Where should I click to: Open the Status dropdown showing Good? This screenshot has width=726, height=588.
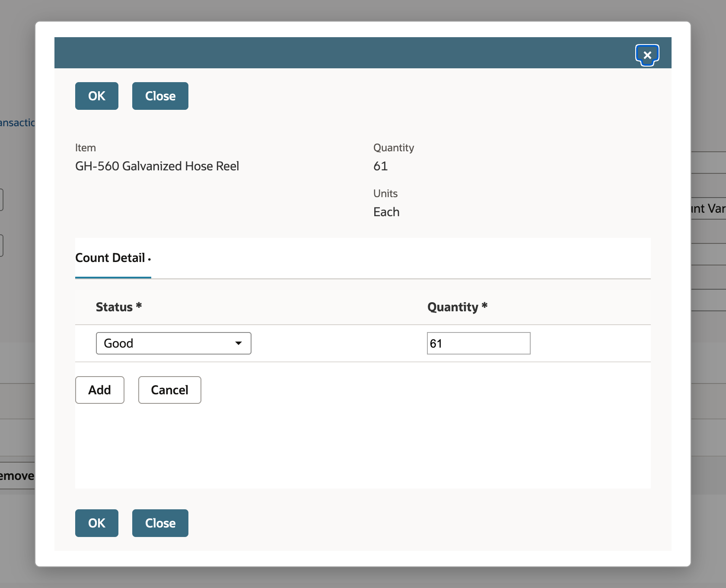coord(174,343)
